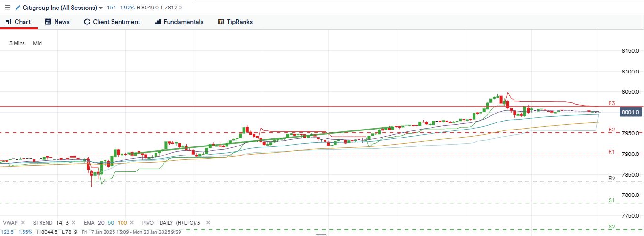Click the PIVOT DAILY indicator label
The height and width of the screenshot is (236, 644).
click(x=160, y=223)
